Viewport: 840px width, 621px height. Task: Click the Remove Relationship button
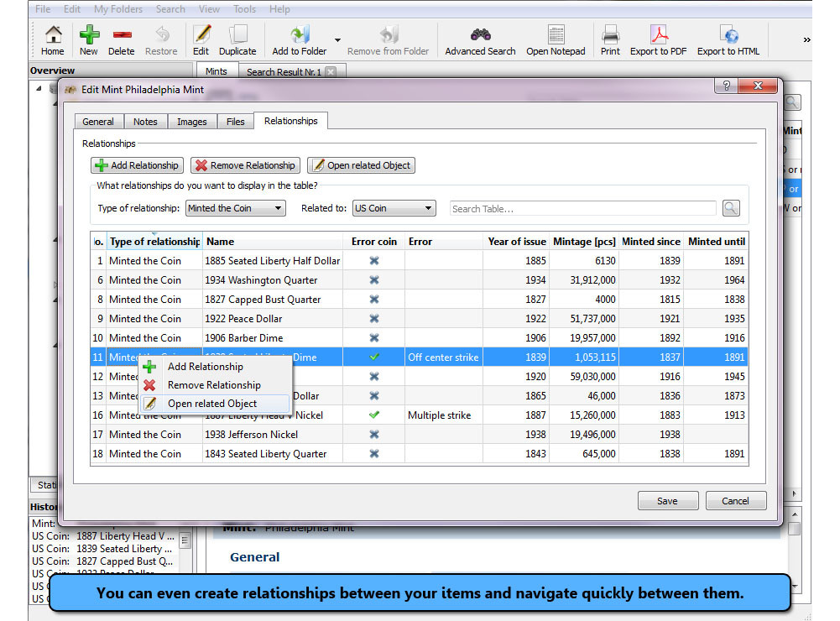click(245, 165)
